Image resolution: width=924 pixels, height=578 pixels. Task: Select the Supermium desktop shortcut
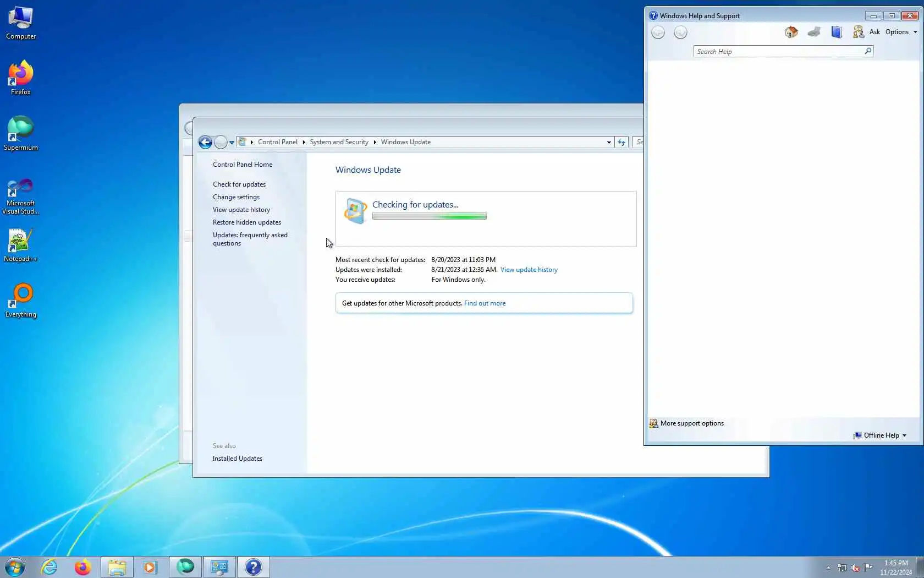coord(21,134)
